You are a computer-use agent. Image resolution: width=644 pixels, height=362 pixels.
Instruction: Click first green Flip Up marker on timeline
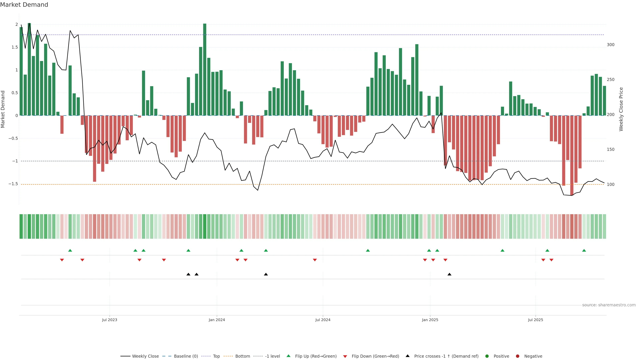pos(70,251)
